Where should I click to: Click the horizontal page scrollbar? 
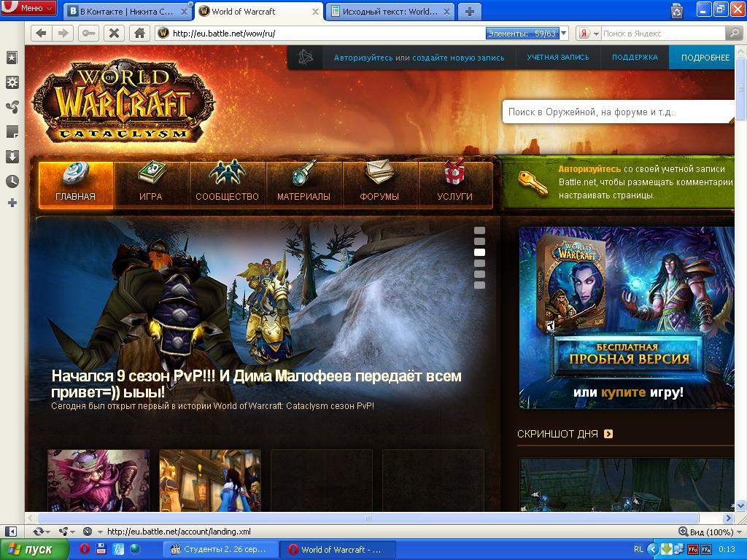point(368,518)
